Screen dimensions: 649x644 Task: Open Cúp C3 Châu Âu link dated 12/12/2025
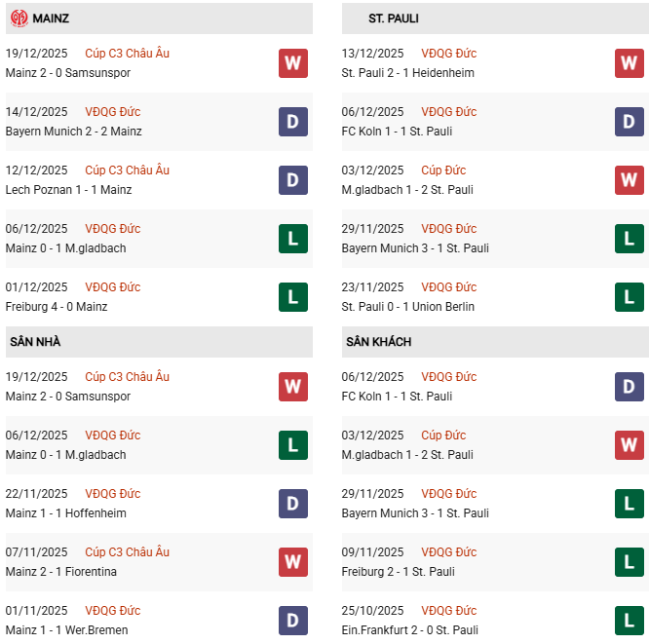pos(127,170)
